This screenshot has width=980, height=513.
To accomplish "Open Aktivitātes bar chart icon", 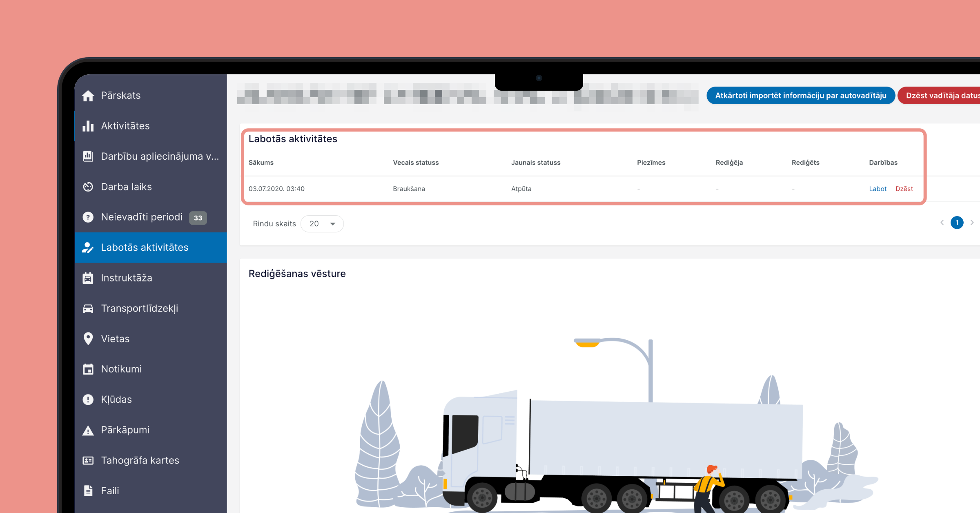I will point(88,126).
